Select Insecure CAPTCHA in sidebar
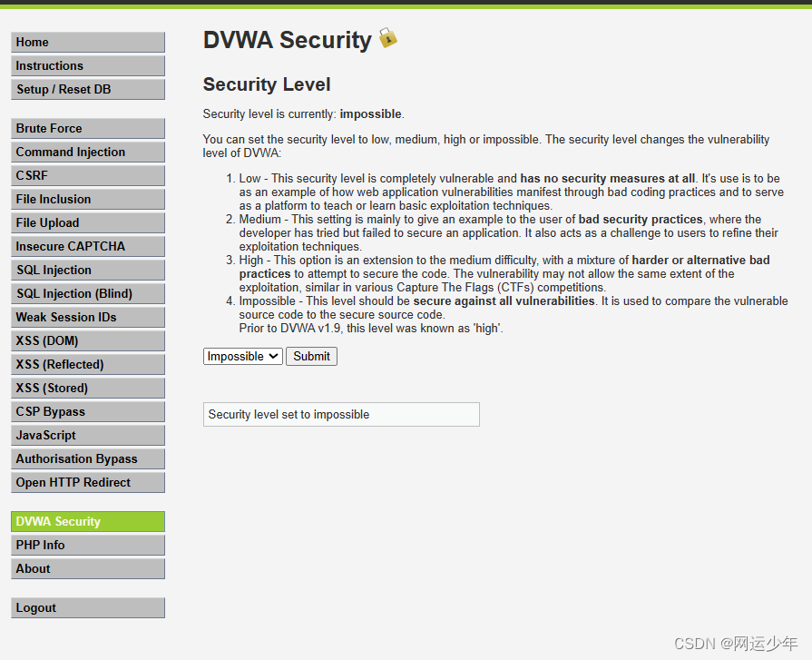Viewport: 812px width, 660px height. pyautogui.click(x=87, y=246)
